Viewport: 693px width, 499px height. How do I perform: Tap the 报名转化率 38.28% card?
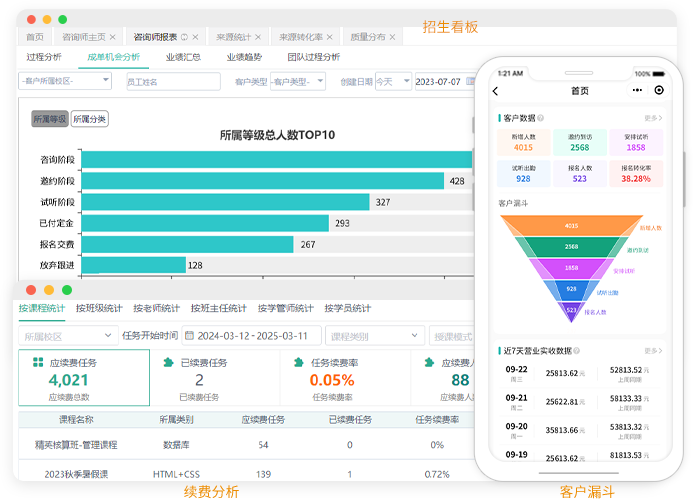[x=636, y=173]
